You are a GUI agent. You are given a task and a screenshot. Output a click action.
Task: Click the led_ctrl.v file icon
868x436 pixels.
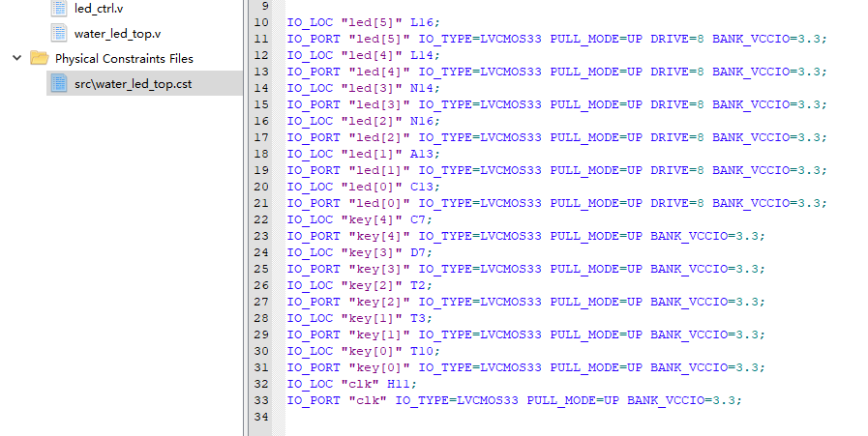pyautogui.click(x=59, y=8)
